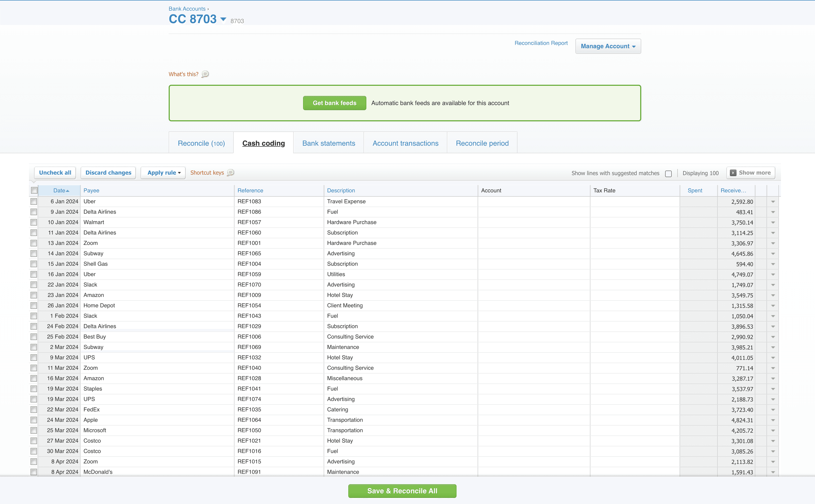Switch to the Reconcile (100) tab
Image resolution: width=815 pixels, height=504 pixels.
[x=201, y=143]
